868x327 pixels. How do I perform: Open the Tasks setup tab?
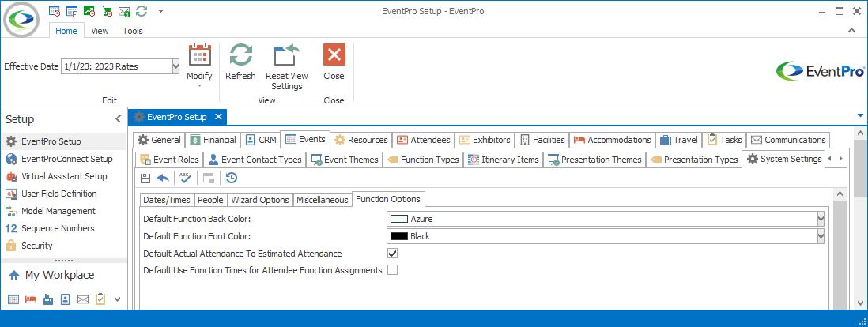pyautogui.click(x=725, y=140)
